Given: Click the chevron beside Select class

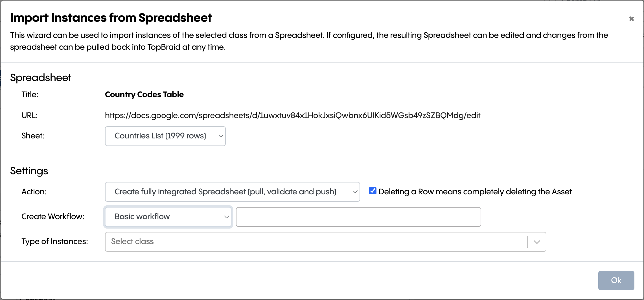Looking at the screenshot, I should [536, 242].
